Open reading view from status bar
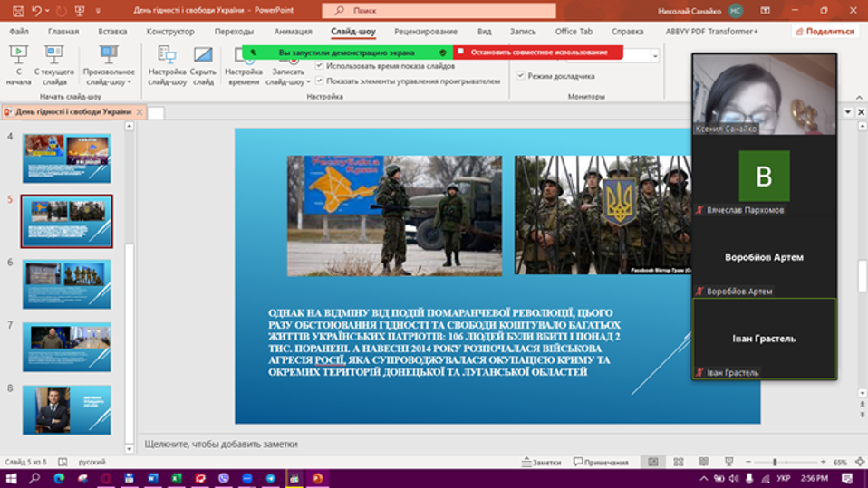The width and height of the screenshot is (868, 488). [703, 462]
